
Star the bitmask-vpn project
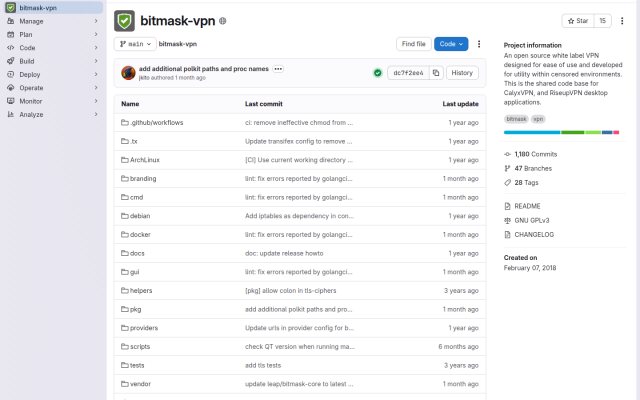pyautogui.click(x=578, y=21)
